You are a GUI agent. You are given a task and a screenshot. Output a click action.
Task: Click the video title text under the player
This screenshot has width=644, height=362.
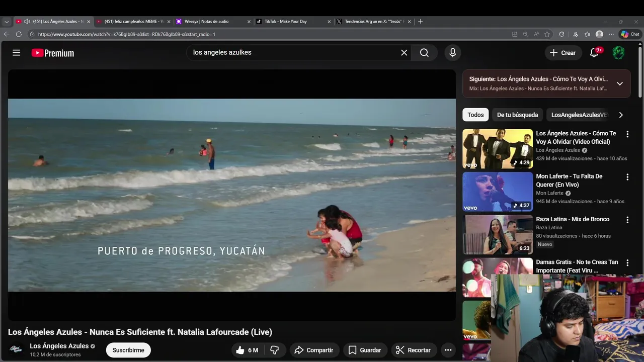pos(140,332)
